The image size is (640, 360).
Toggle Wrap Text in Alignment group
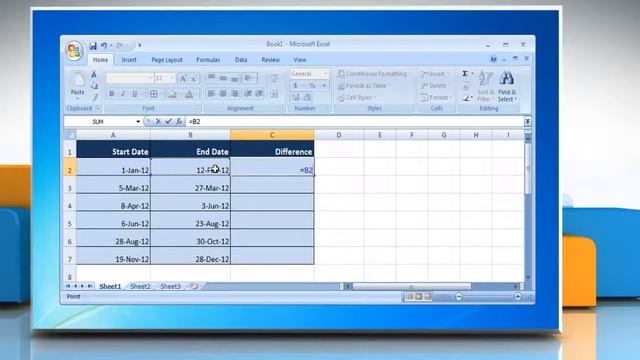pos(274,78)
